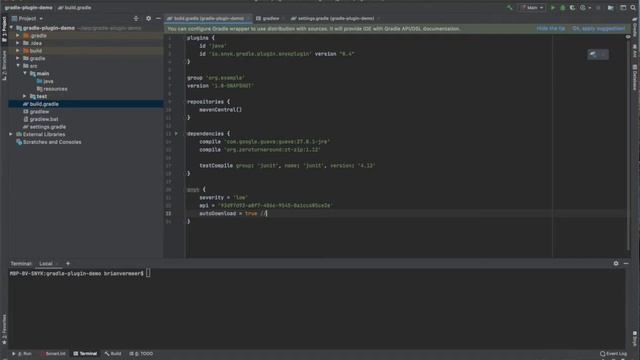The height and width of the screenshot is (360, 640).
Task: Expand the .idea folder
Action: [18, 43]
